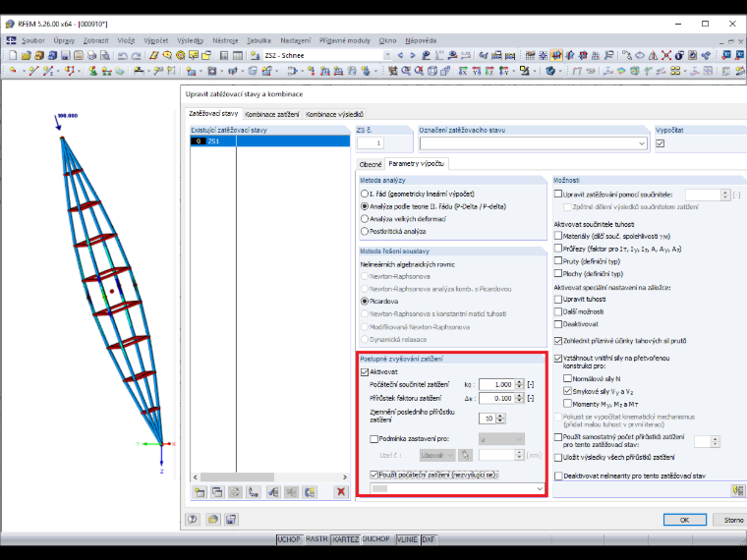Select Postkritická analýza radio button
Image resolution: width=747 pixels, height=560 pixels.
(365, 232)
